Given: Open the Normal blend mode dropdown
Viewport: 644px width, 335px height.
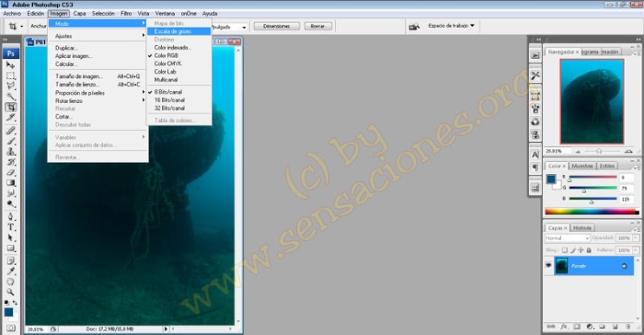Looking at the screenshot, I should click(x=568, y=238).
